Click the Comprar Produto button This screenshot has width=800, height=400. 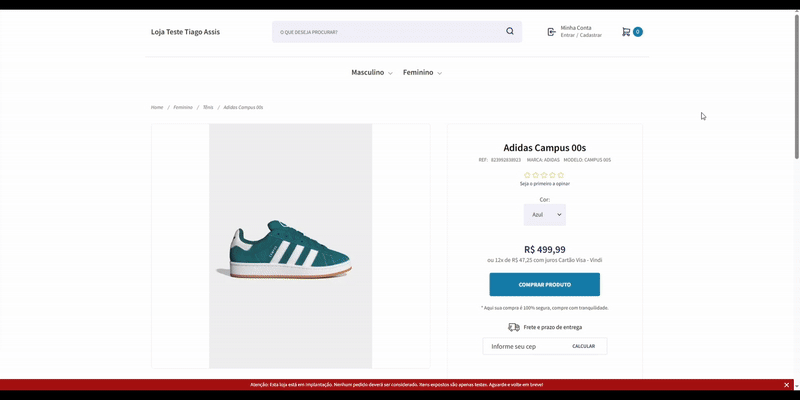[544, 285]
